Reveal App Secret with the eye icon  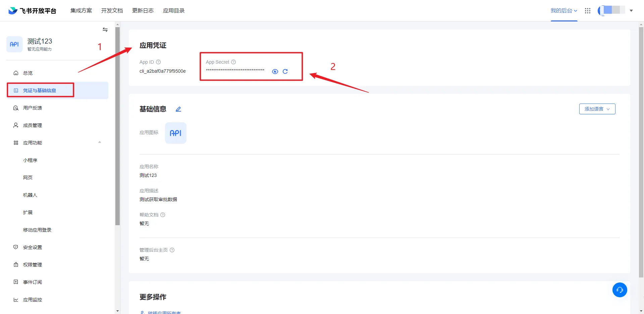(x=275, y=71)
